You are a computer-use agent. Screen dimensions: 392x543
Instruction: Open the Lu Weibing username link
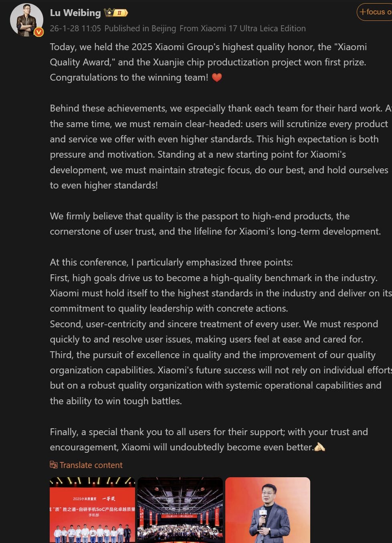(x=75, y=13)
